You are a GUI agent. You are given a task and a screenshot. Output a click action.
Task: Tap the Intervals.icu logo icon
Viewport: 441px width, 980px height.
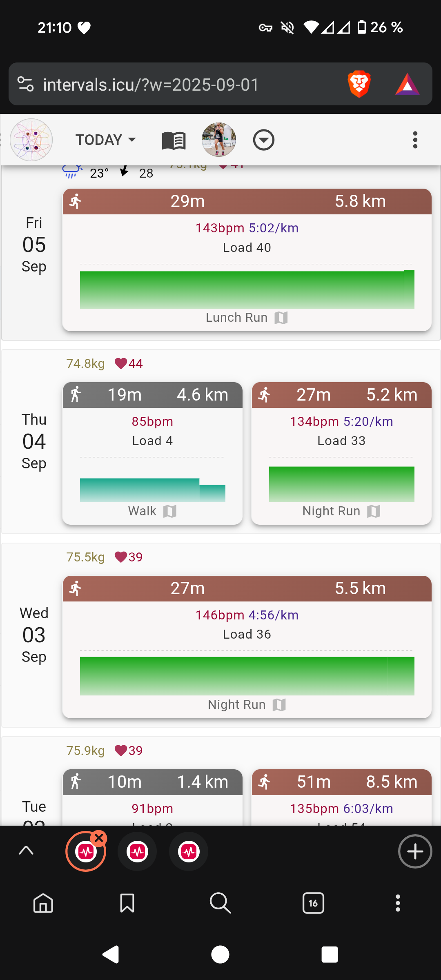tap(31, 140)
